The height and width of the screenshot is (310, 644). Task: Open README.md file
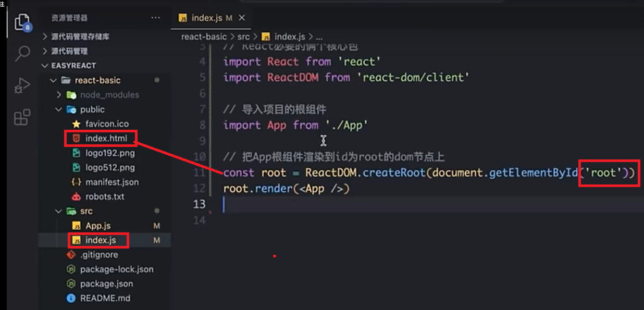point(105,299)
